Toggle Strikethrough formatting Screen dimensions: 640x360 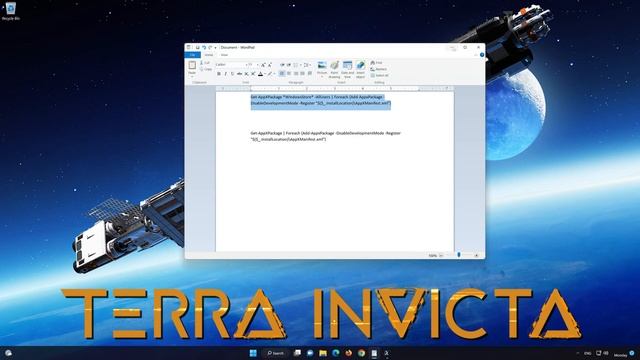[239, 74]
